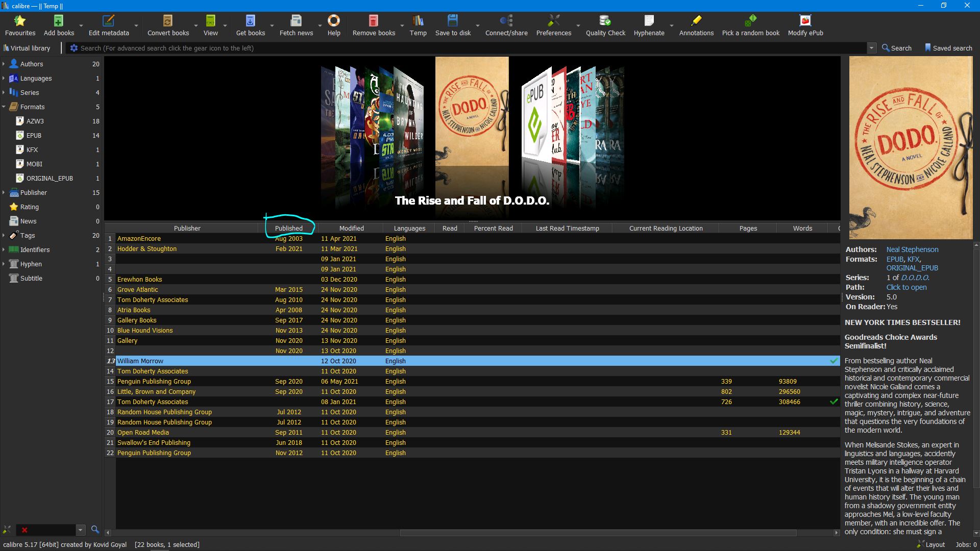Viewport: 980px width, 551px height.
Task: Open the Add books dropdown arrow
Action: 81,26
